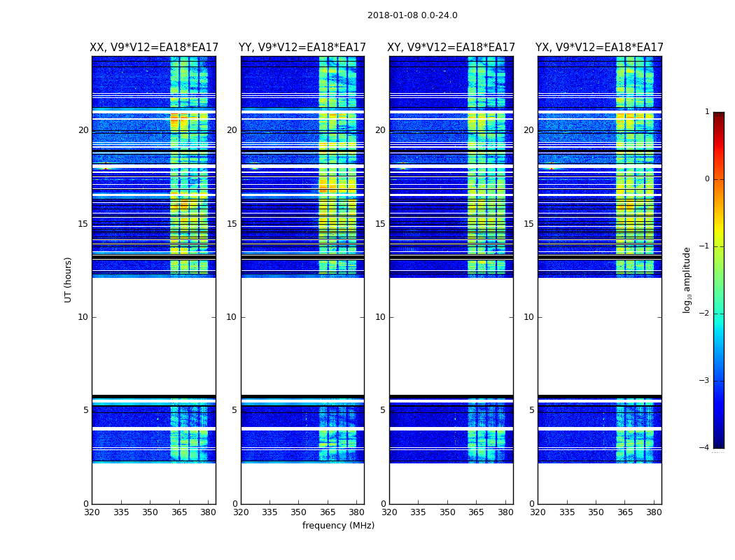Select the green colorbar region near -2
Viewport: 735px width, 560px height.
[x=719, y=313]
